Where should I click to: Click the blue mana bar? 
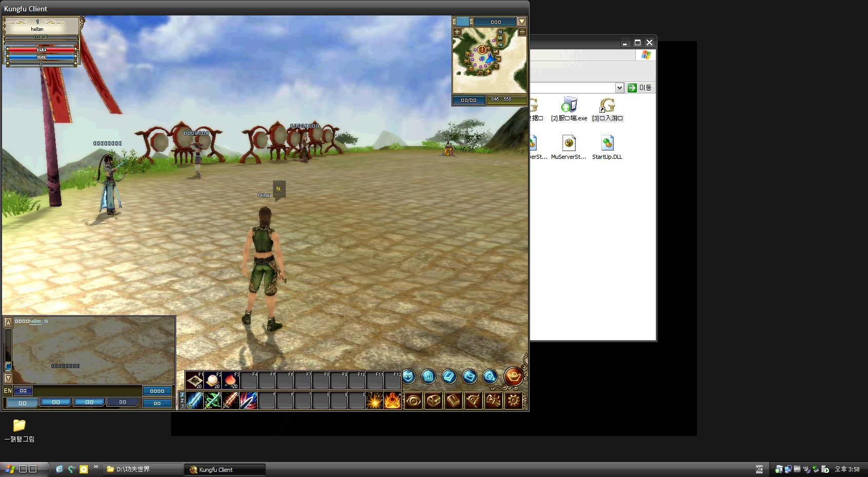42,57
